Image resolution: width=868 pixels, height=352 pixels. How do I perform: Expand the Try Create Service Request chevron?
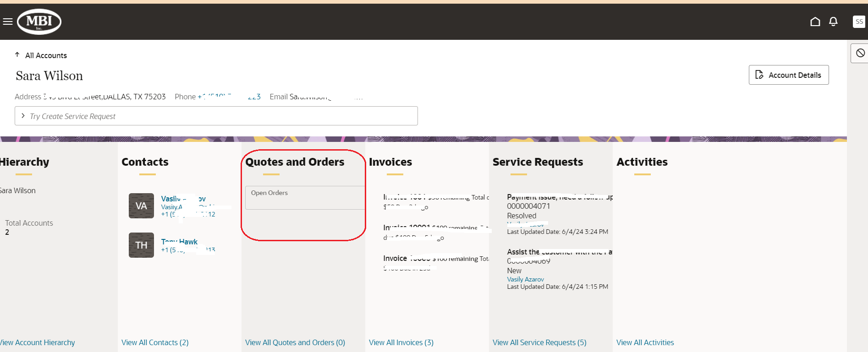coord(23,116)
